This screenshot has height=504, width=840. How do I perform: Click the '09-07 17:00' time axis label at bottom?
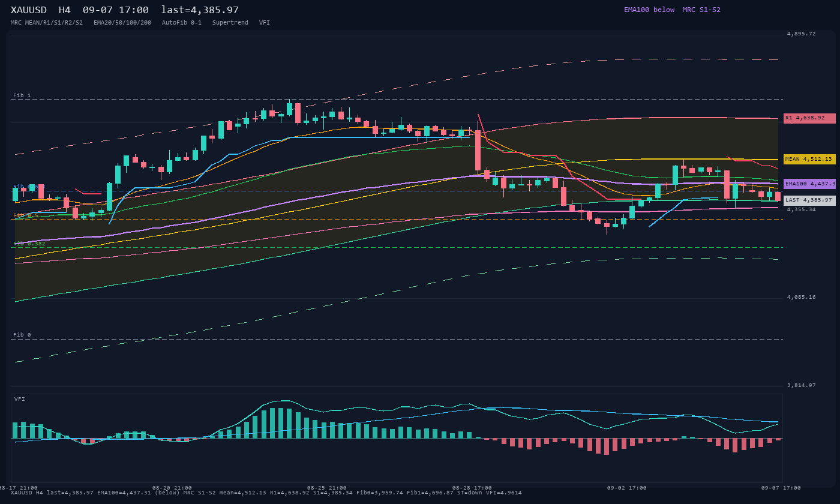781,488
